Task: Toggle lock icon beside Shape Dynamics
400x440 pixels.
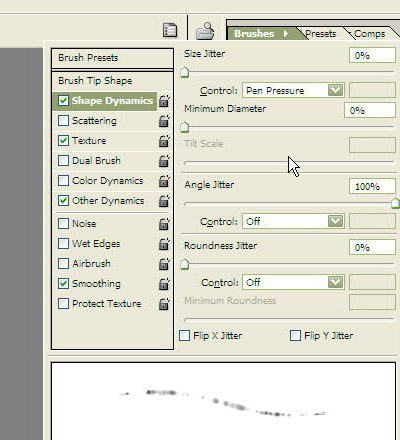Action: point(164,101)
